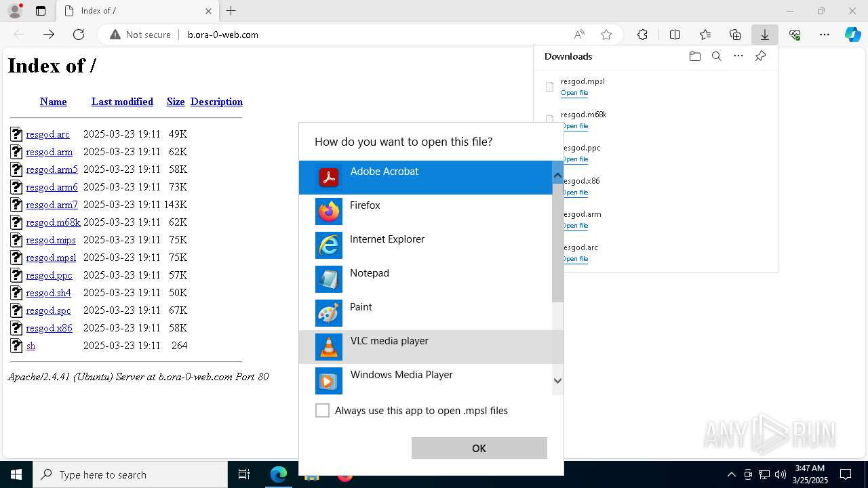The width and height of the screenshot is (868, 488).
Task: Open the notification center icon
Action: coord(846,474)
